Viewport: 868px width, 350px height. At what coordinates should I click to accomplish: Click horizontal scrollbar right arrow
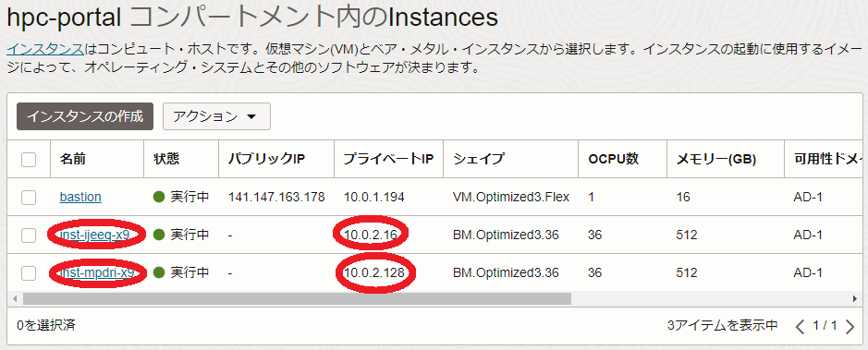click(x=855, y=299)
